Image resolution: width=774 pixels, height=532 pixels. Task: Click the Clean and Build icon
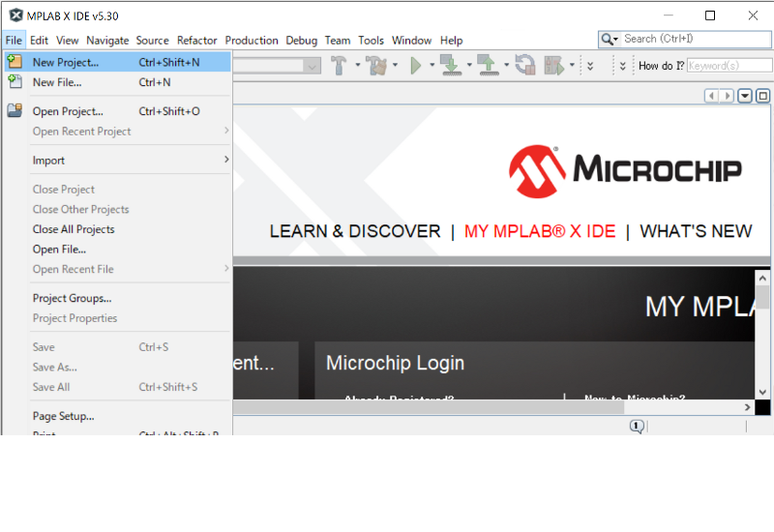375,65
